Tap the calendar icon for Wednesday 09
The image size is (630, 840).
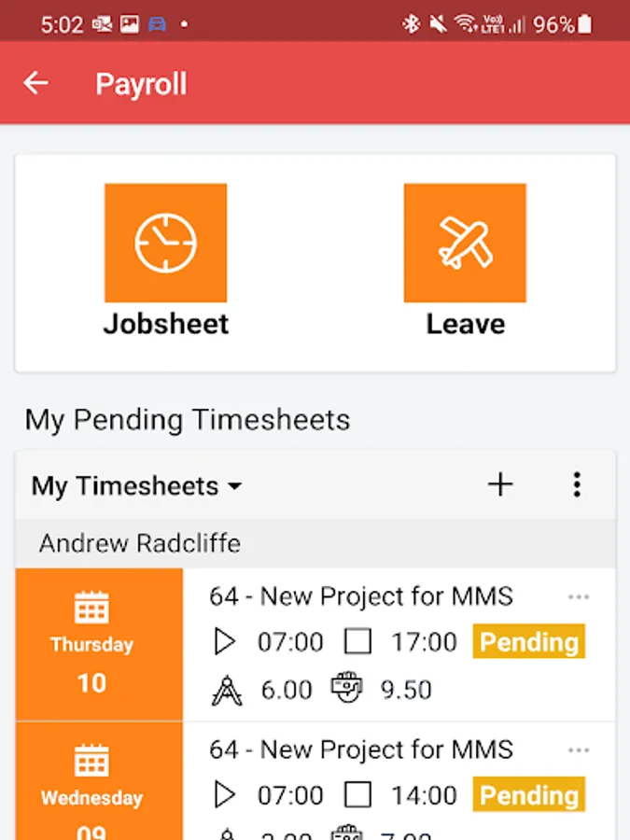pyautogui.click(x=91, y=759)
